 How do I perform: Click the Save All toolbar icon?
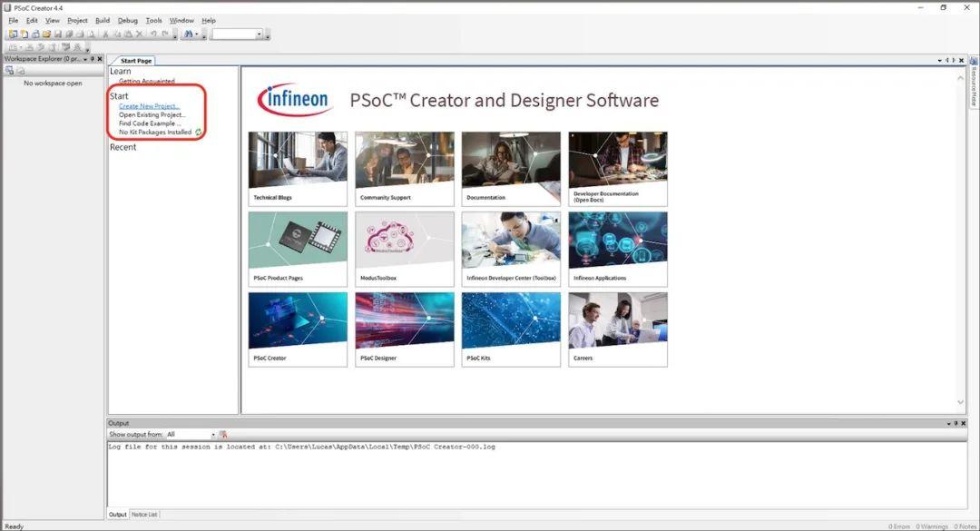click(x=68, y=34)
